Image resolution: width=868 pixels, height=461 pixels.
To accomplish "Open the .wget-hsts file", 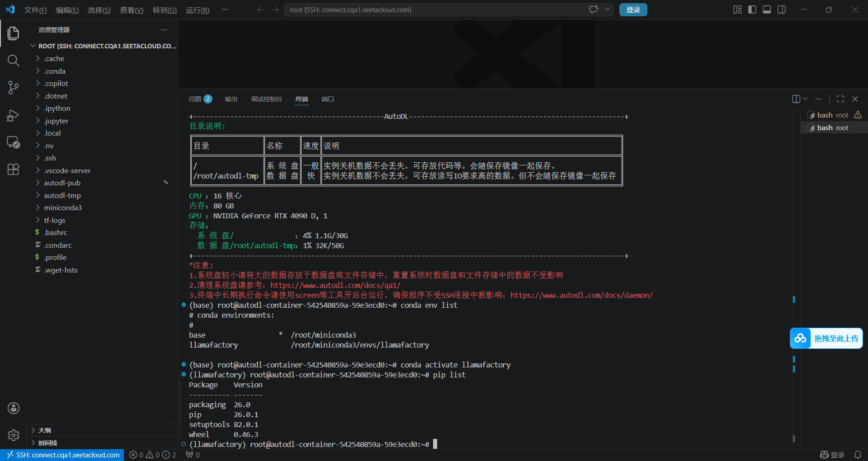I will click(x=102, y=270).
